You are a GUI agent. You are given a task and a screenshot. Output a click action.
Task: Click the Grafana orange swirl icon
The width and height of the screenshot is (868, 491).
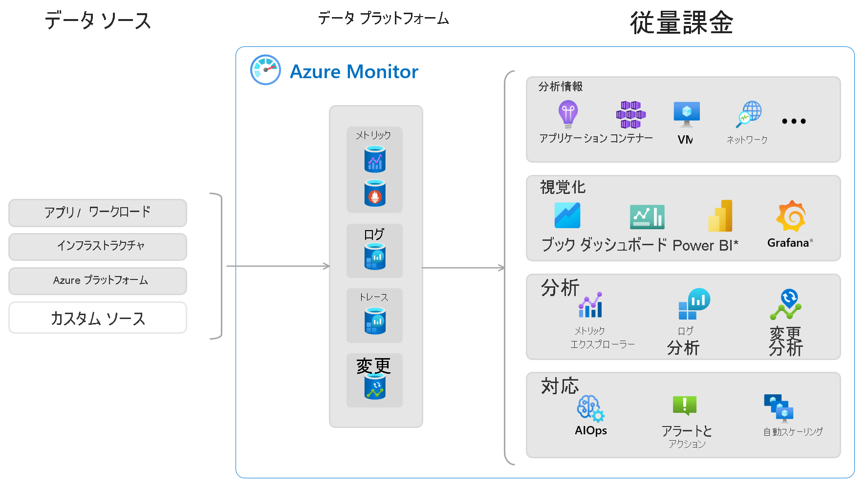point(791,216)
